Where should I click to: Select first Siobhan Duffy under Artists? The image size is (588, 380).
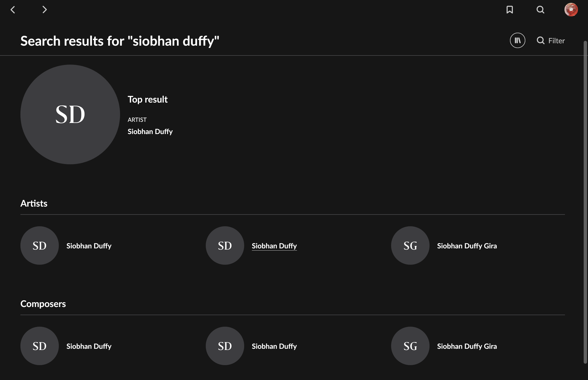89,246
